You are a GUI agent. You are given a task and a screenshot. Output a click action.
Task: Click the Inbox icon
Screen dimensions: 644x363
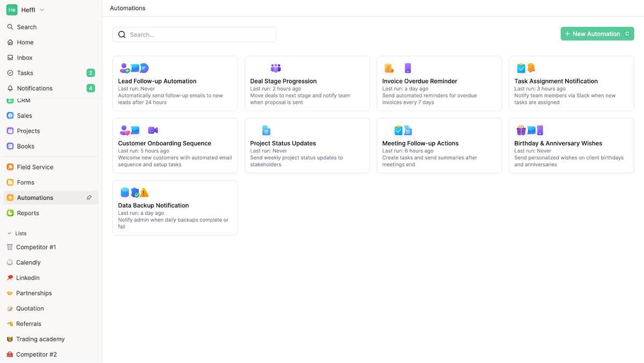10,57
